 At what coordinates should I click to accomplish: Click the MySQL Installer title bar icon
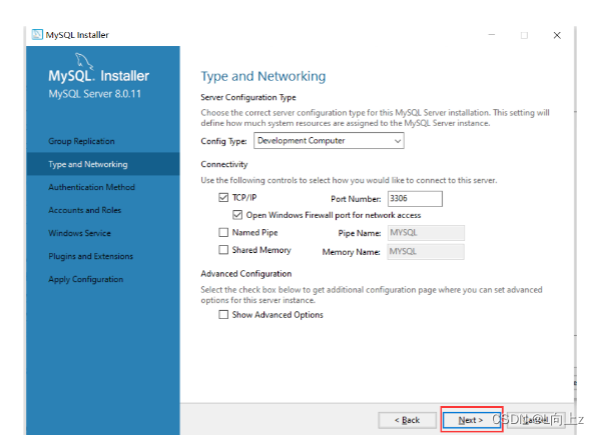(37, 35)
